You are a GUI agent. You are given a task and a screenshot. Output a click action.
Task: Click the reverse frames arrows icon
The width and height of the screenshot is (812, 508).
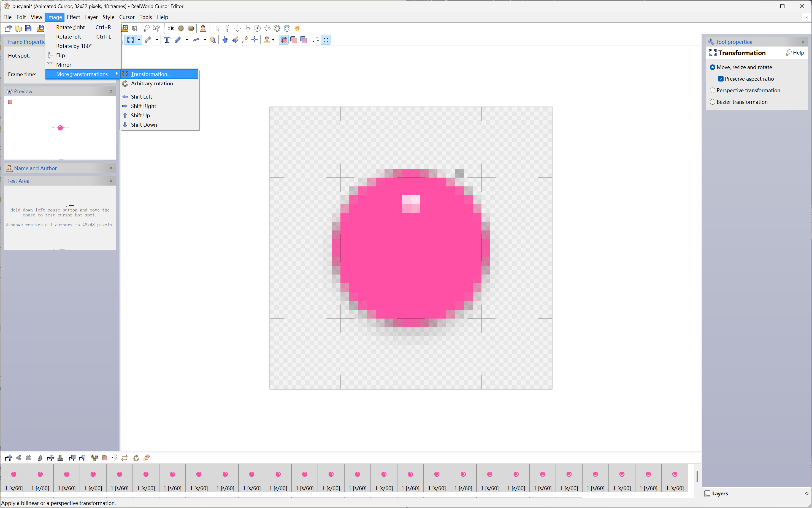pyautogui.click(x=124, y=458)
